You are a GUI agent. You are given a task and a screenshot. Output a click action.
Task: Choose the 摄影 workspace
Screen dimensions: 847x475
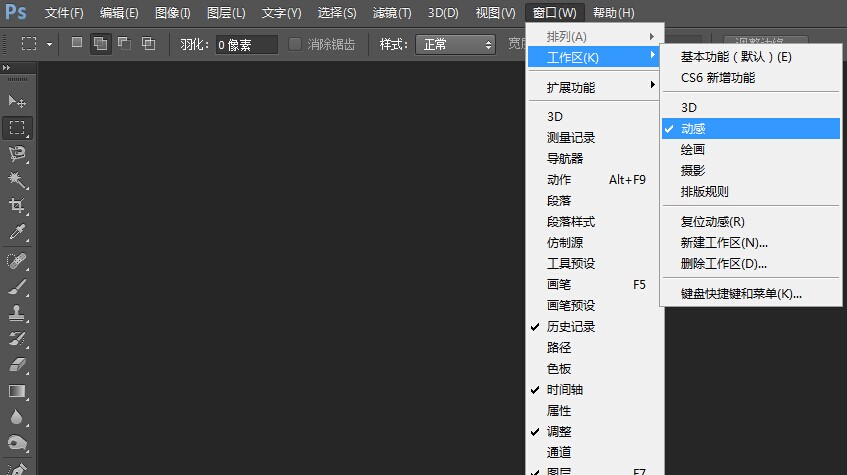click(693, 170)
